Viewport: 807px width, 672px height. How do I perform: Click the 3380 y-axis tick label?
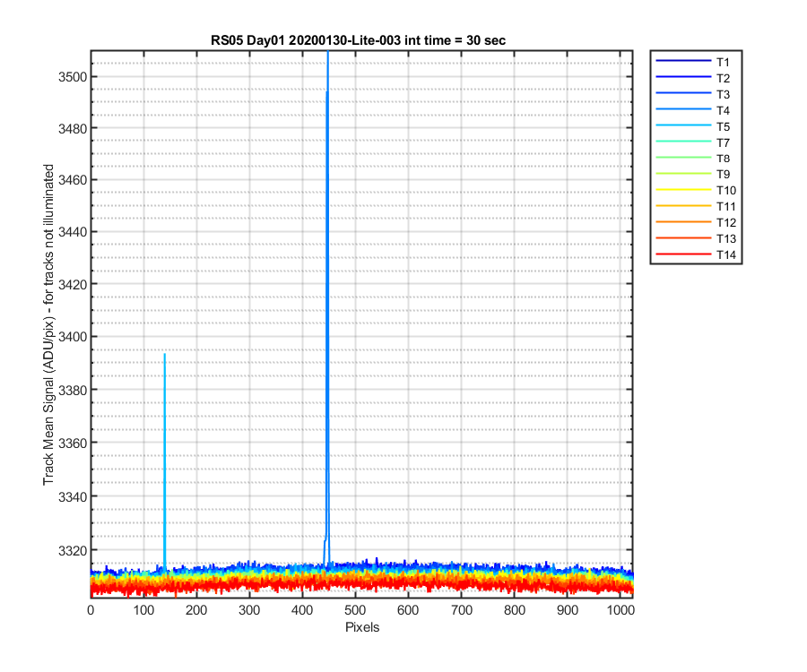coord(73,391)
